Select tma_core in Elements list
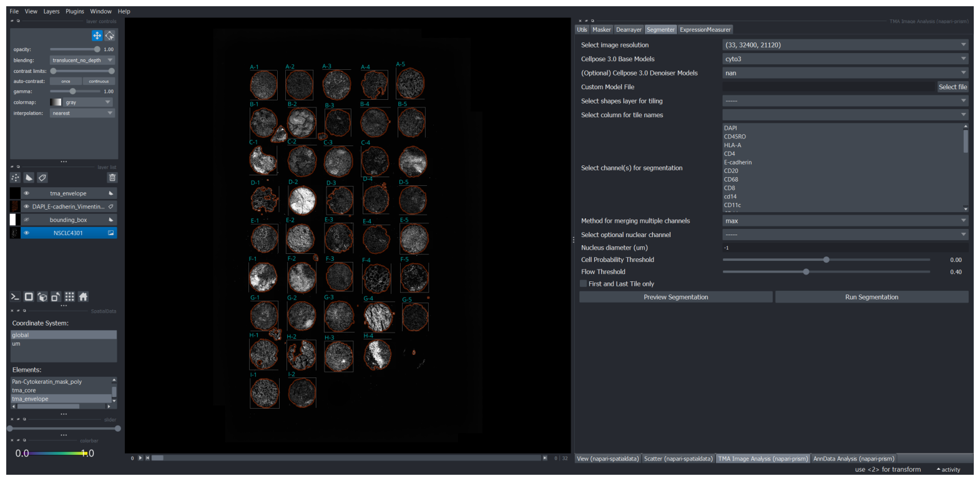 (x=61, y=391)
